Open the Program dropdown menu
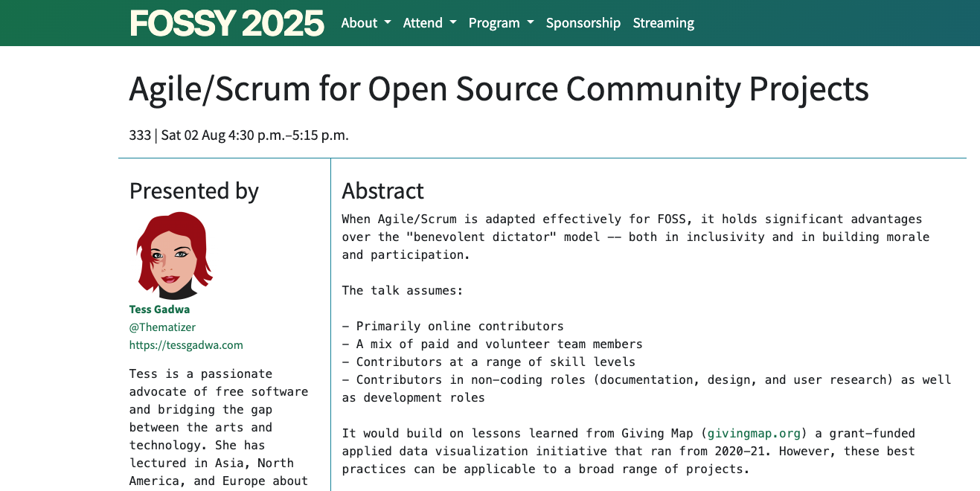The width and height of the screenshot is (980, 491). tap(501, 23)
